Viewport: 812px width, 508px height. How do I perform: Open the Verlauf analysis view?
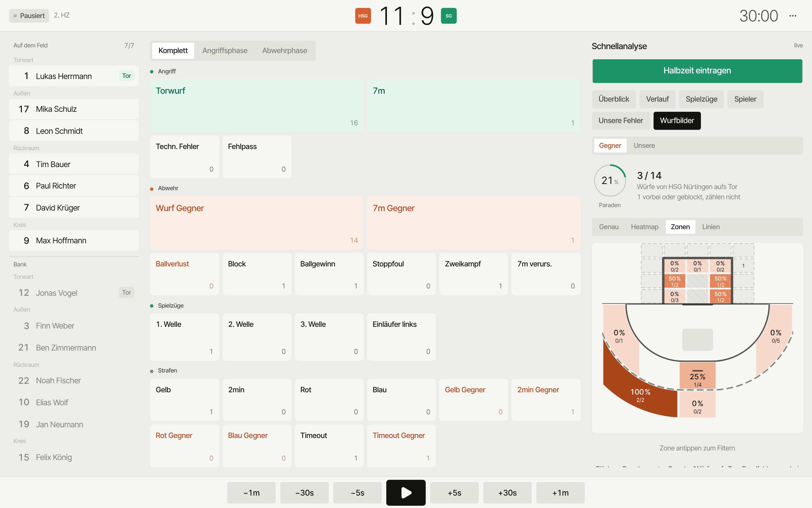657,99
